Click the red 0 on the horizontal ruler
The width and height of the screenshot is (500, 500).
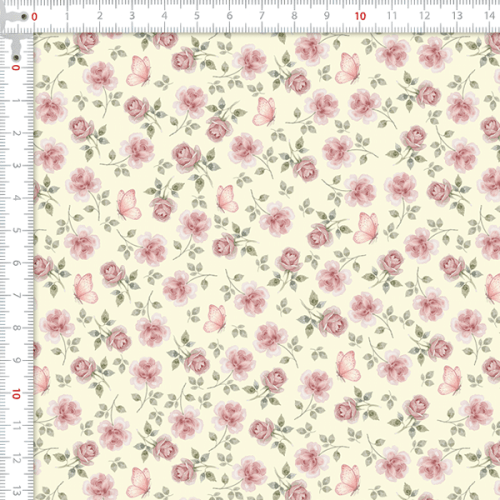tap(34, 16)
